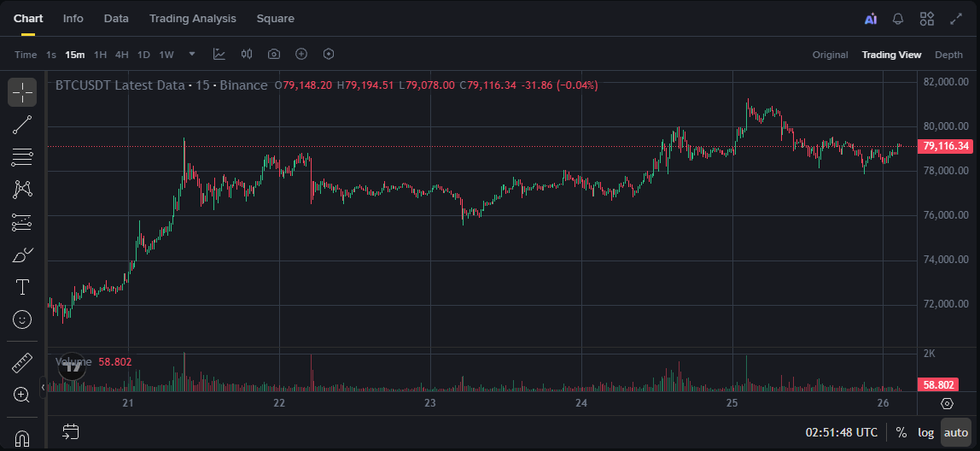The height and width of the screenshot is (451, 980).
Task: Select the trend line drawing tool
Action: [22, 125]
